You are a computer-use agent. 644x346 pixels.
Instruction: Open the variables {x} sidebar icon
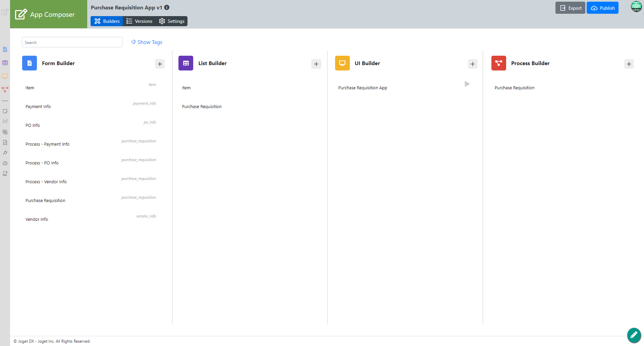coord(5,121)
